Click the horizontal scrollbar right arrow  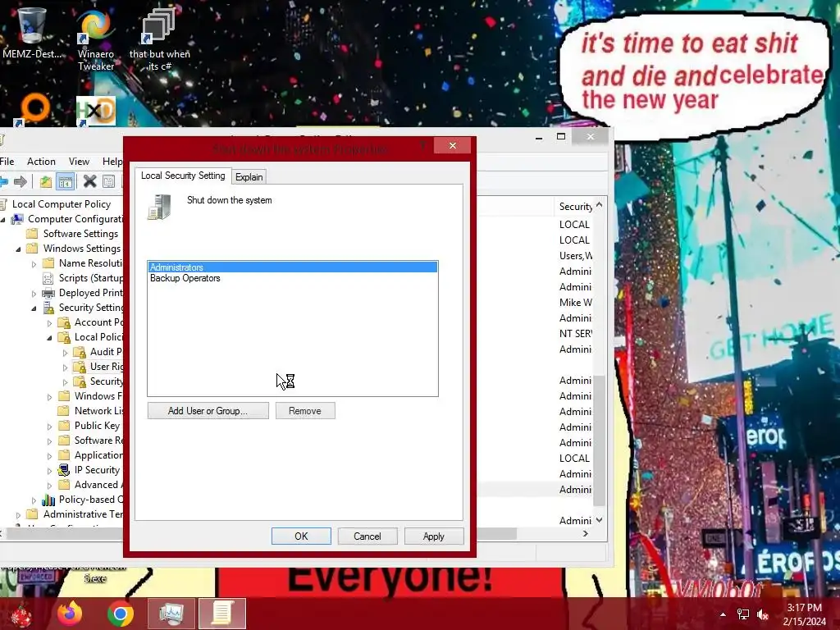coord(586,533)
